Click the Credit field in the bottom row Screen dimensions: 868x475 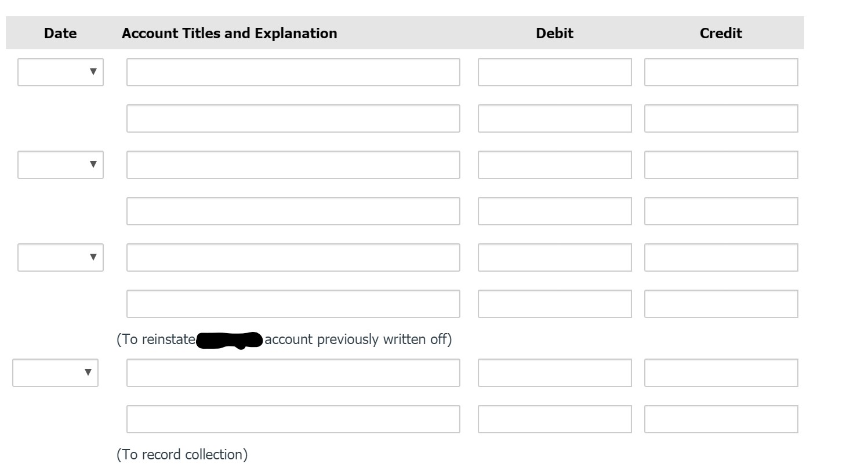tap(721, 418)
